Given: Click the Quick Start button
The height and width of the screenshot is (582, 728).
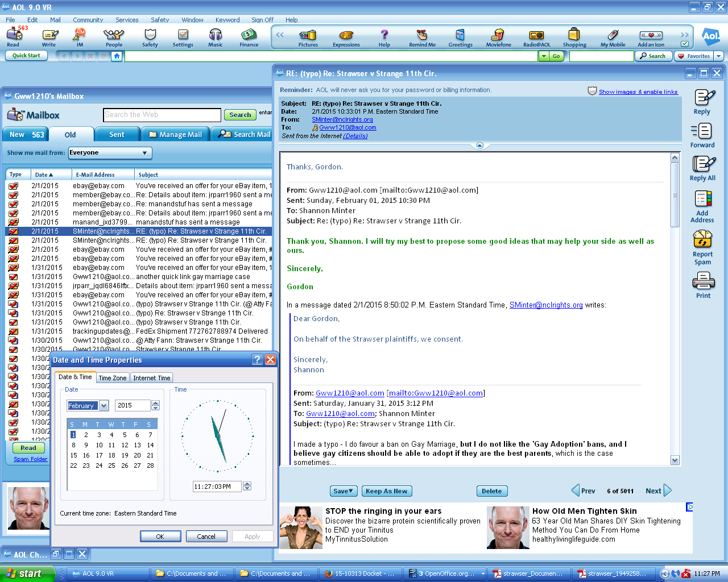Looking at the screenshot, I should coord(26,56).
